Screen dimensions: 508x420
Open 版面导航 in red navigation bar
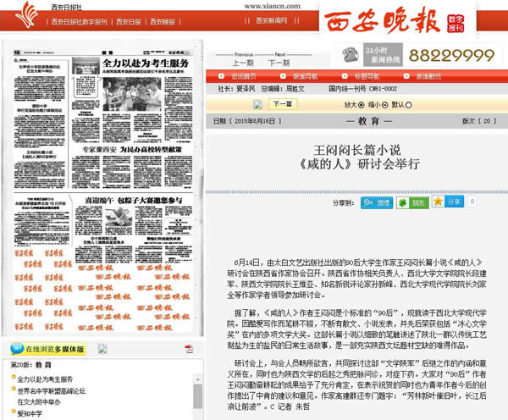pyautogui.click(x=306, y=76)
